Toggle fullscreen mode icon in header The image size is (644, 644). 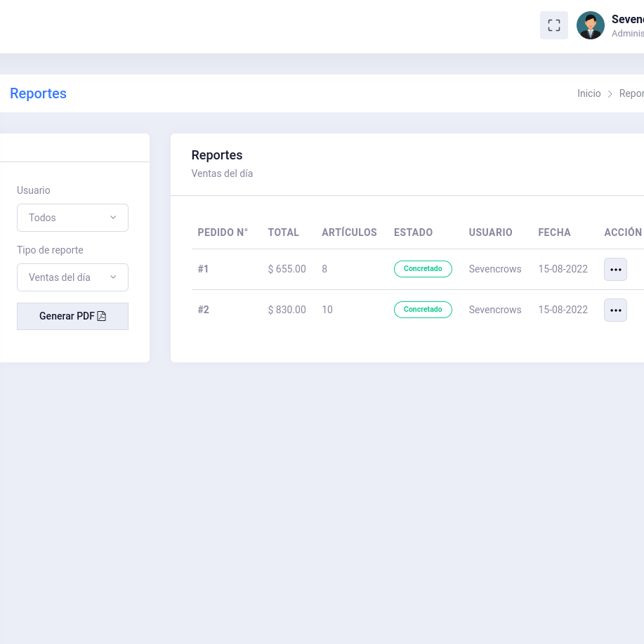pos(553,25)
